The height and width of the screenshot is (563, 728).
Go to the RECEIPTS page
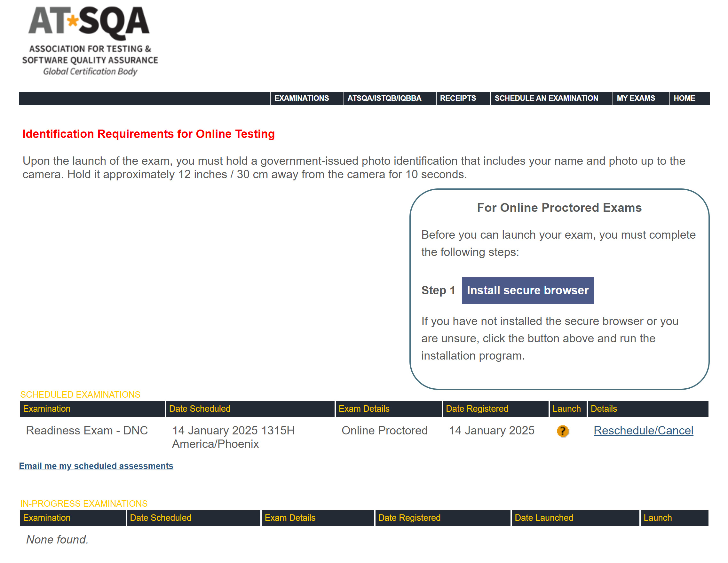point(458,98)
